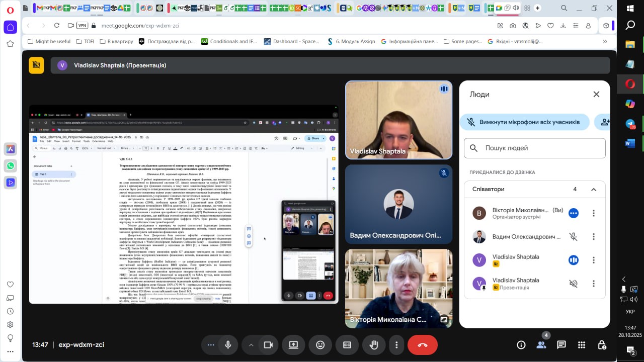644x362 pixels.
Task: Open 'Conditionals and IF...' bookmark
Action: [x=229, y=41]
